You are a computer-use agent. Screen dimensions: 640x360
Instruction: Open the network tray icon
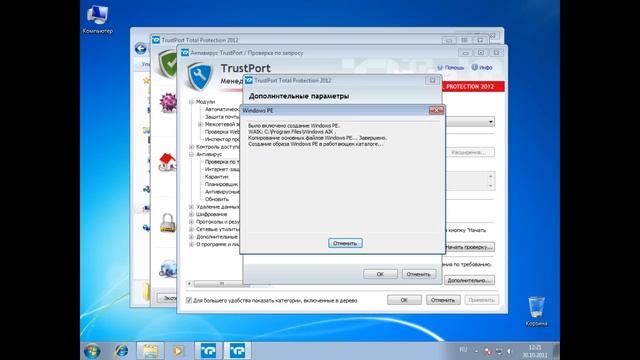[499, 351]
